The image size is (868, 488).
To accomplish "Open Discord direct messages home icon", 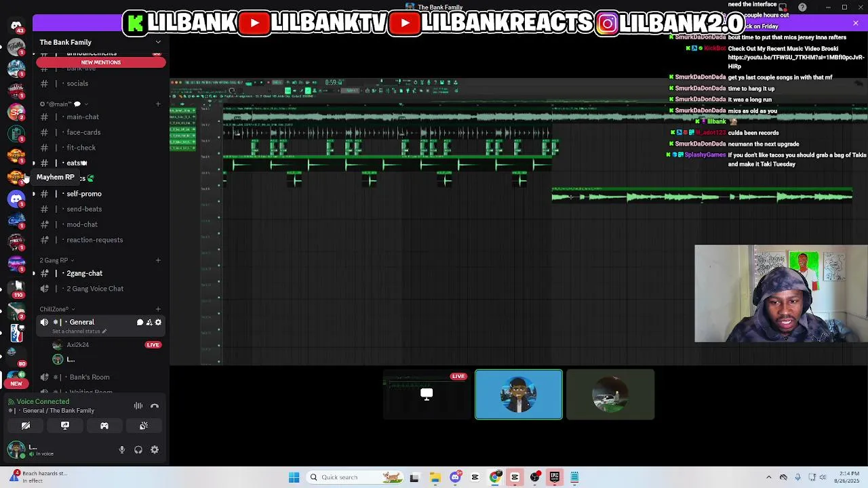I will (x=16, y=26).
